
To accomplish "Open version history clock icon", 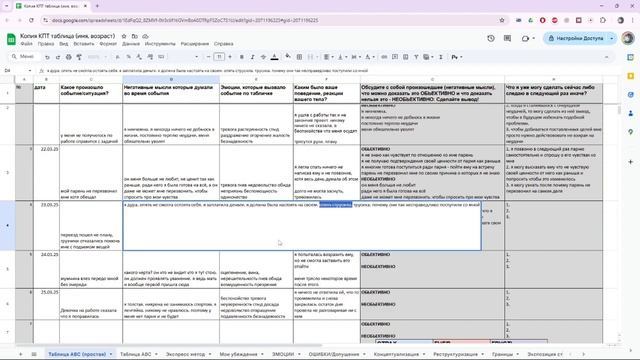I will click(491, 38).
